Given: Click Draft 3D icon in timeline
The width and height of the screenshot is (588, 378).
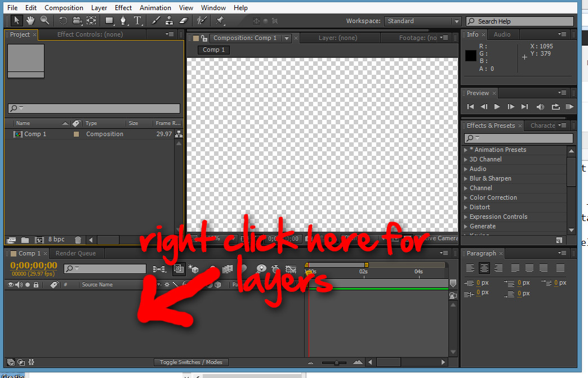Looking at the screenshot, I should (193, 269).
